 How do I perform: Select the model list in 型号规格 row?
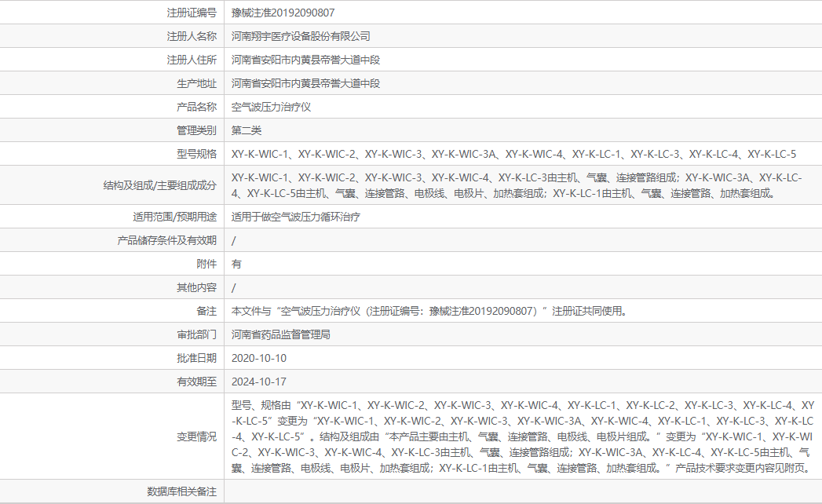(x=513, y=154)
